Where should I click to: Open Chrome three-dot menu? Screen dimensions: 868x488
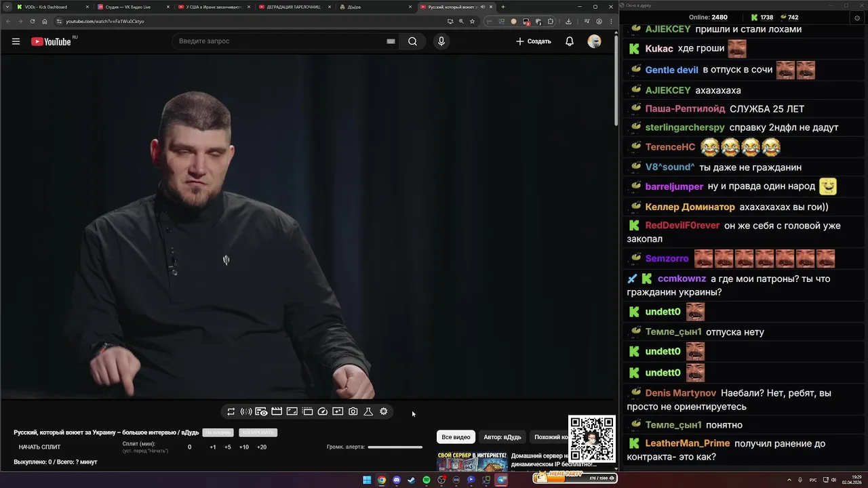coord(610,21)
